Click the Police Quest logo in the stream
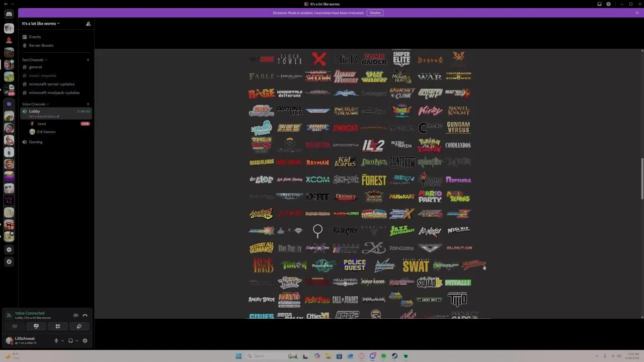 click(354, 265)
